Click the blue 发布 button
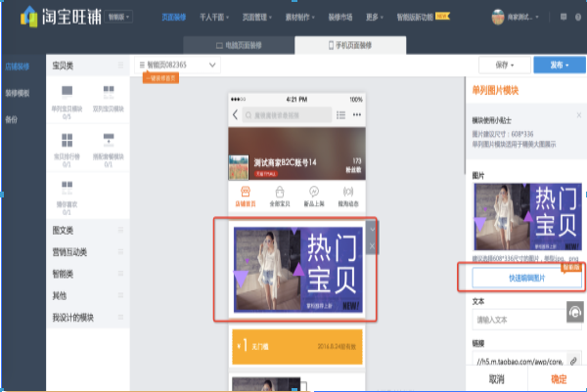 click(560, 65)
